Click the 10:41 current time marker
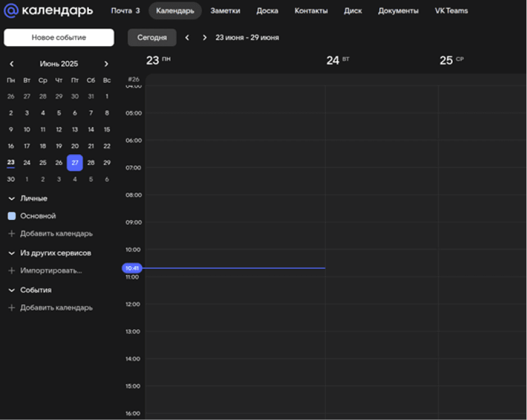The height and width of the screenshot is (420, 527). click(132, 268)
